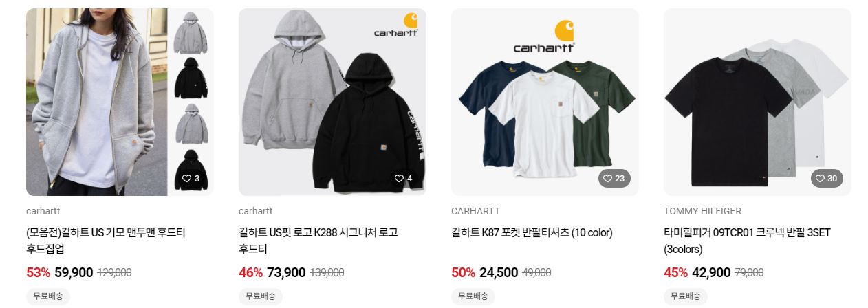Image resolution: width=868 pixels, height=308 pixels.
Task: Click the CARHARTT brand above K87 title
Action: [475, 211]
